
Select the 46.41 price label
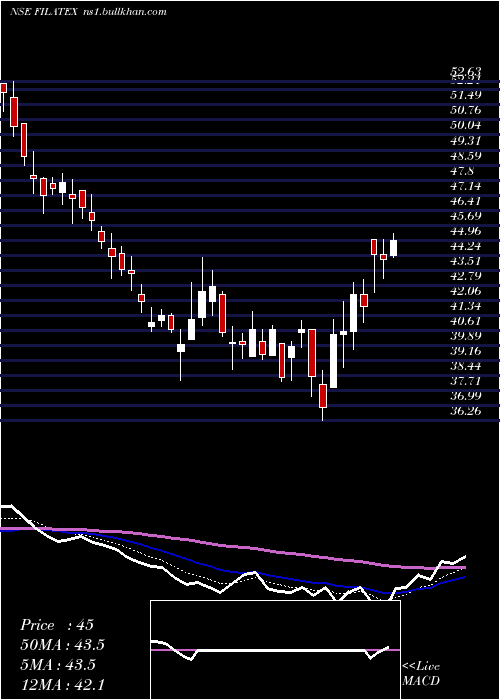coord(465,201)
